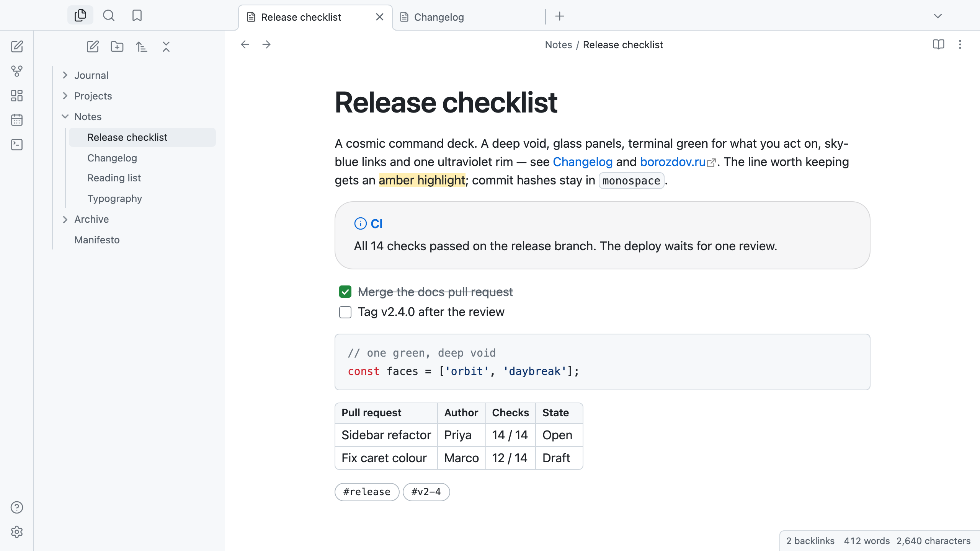Viewport: 980px width, 551px height.
Task: Expand the Archive folder
Action: tap(65, 219)
